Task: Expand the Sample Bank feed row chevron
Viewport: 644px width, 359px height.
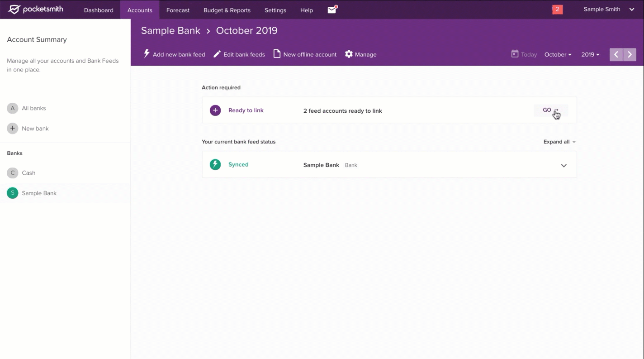Action: pos(563,165)
